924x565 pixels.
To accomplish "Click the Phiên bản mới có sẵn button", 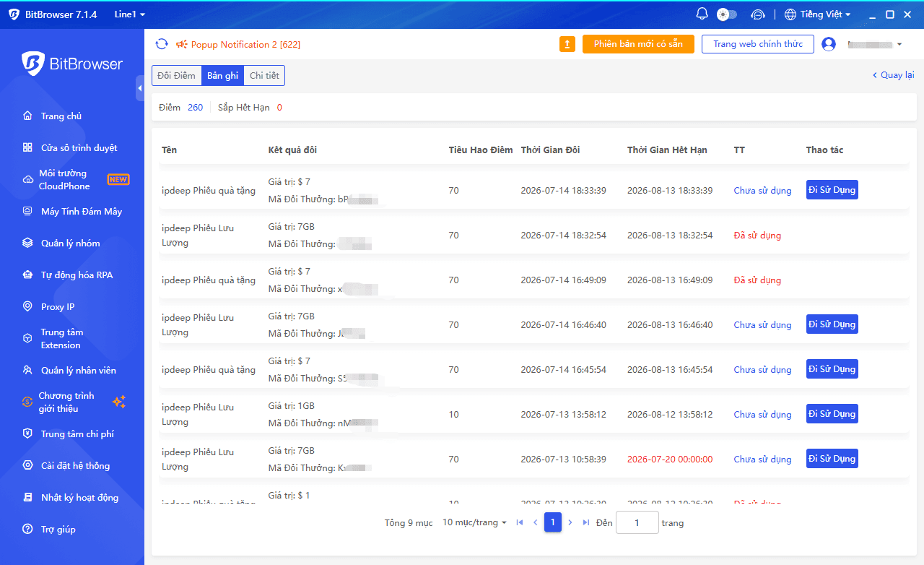I will [638, 44].
